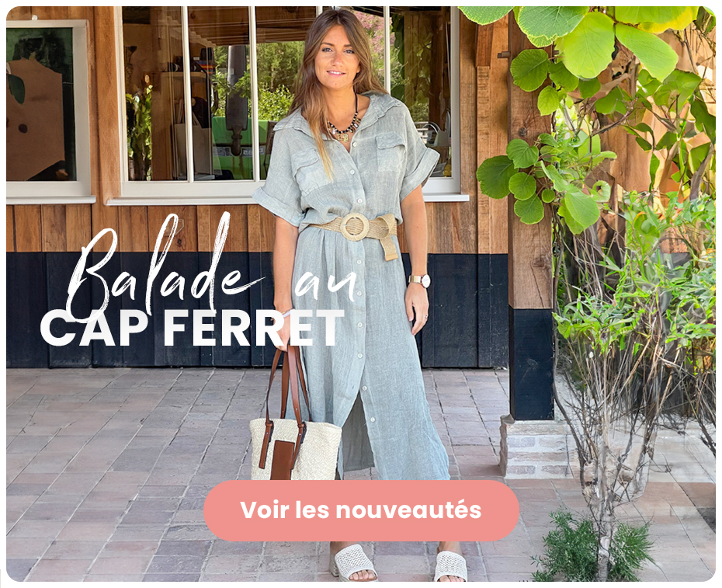The height and width of the screenshot is (588, 722).
Task: Click the model's face
Action: pyautogui.click(x=338, y=54)
